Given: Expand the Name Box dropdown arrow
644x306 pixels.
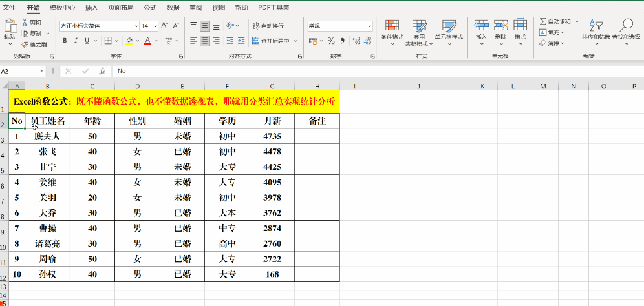Looking at the screenshot, I should (x=42, y=71).
